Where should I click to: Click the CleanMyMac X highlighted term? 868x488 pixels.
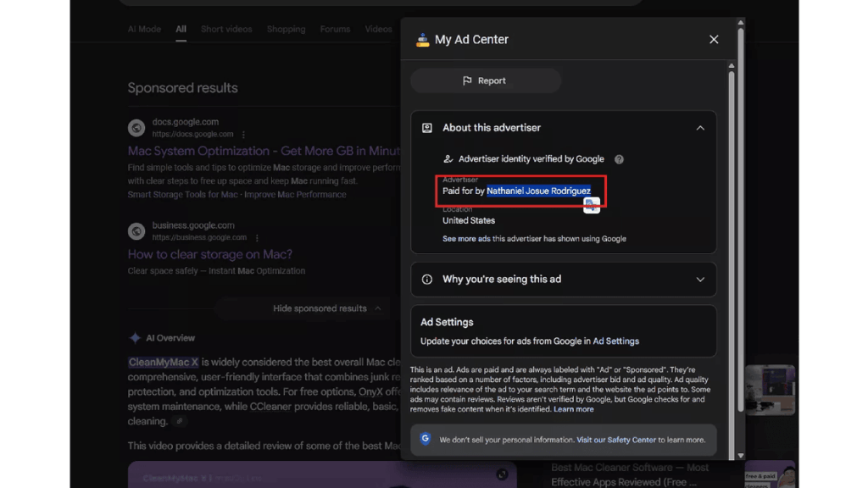pyautogui.click(x=164, y=362)
